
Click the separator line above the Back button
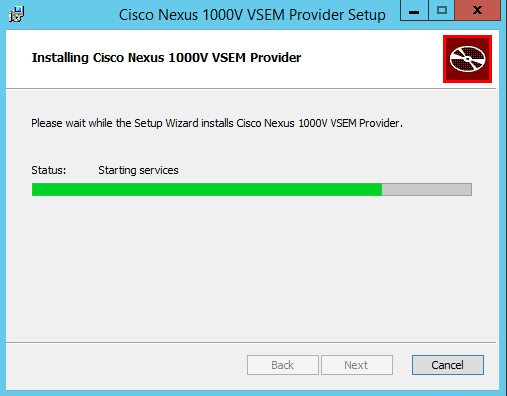point(251,342)
